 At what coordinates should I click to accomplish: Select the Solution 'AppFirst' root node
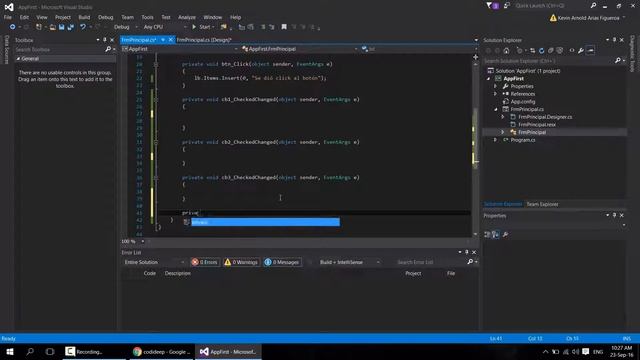(x=528, y=71)
